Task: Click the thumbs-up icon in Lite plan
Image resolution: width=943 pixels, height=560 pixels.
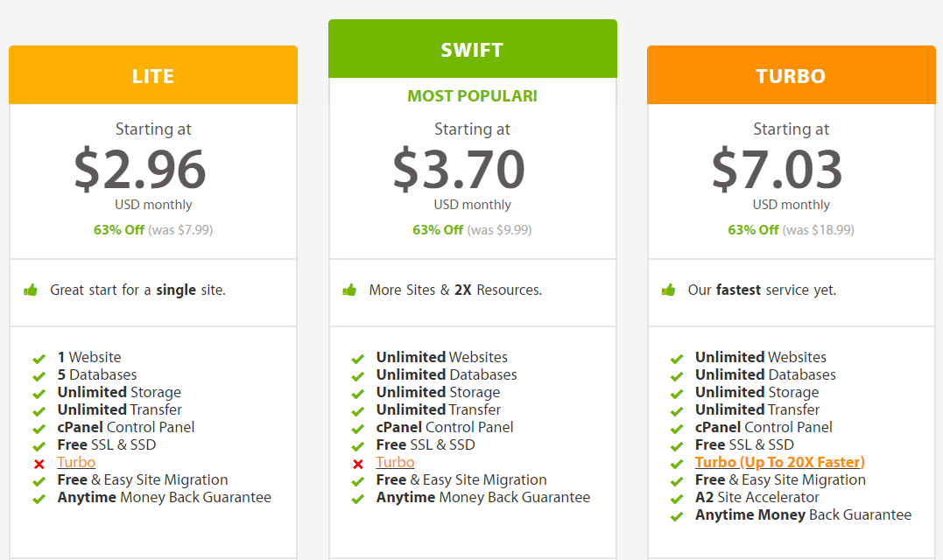Action: click(31, 290)
